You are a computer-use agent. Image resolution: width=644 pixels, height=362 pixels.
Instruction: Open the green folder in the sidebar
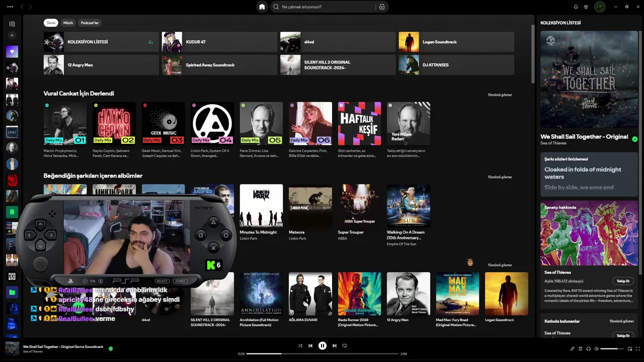pyautogui.click(x=12, y=292)
